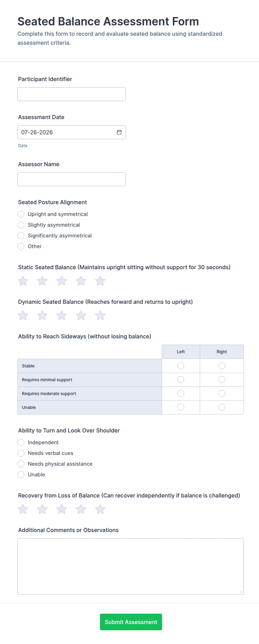Set Static Seated Balance third star
This screenshot has width=259, height=644.
pyautogui.click(x=62, y=281)
